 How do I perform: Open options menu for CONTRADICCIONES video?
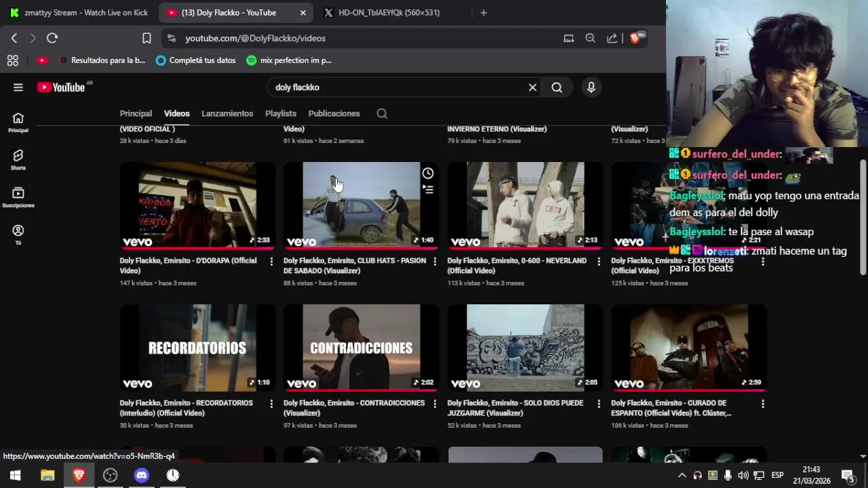point(435,403)
